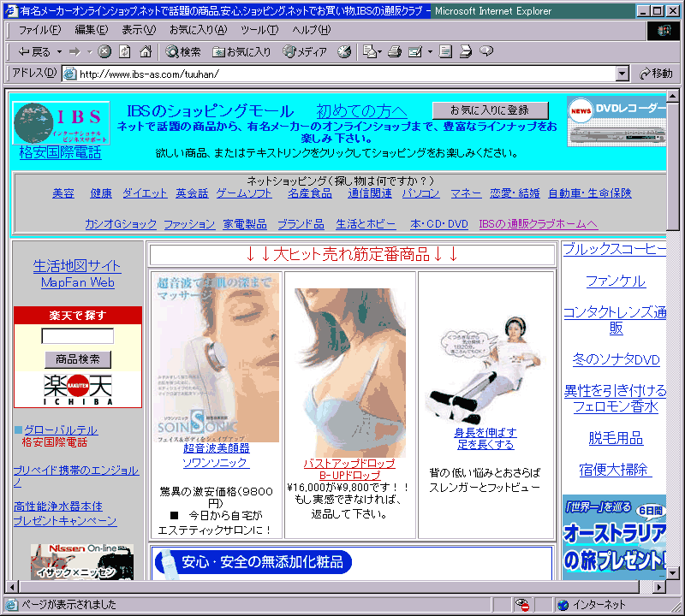Open the 美容 category link
This screenshot has width=685, height=616.
tap(63, 193)
